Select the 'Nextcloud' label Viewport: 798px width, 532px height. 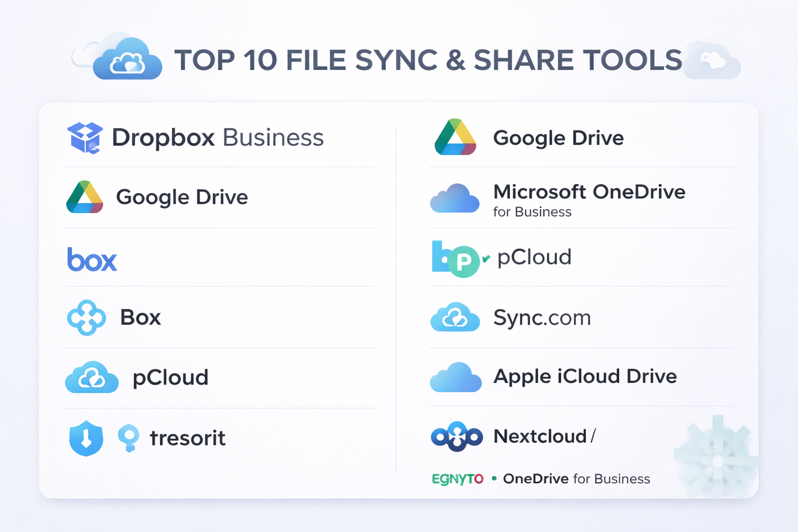[540, 436]
